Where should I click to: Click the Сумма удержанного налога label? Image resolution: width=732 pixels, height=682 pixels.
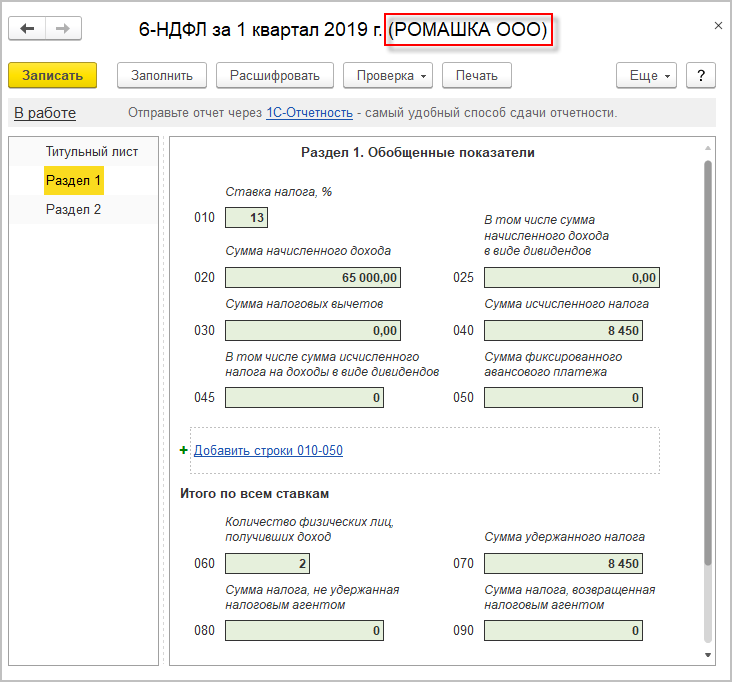pos(564,537)
